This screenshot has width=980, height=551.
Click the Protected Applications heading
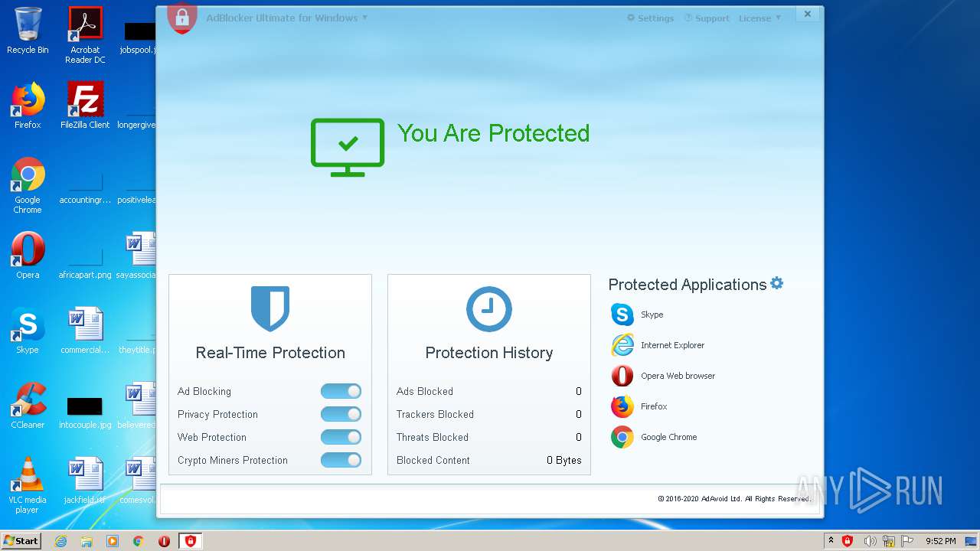point(688,285)
